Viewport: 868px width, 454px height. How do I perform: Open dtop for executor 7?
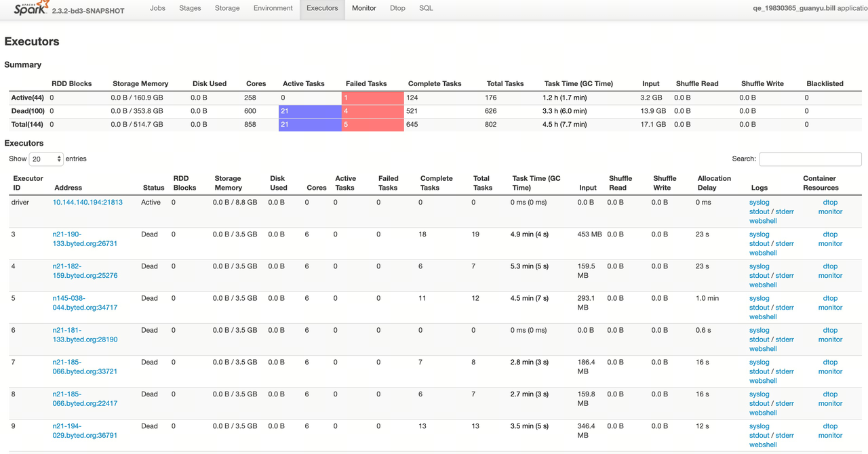(830, 362)
